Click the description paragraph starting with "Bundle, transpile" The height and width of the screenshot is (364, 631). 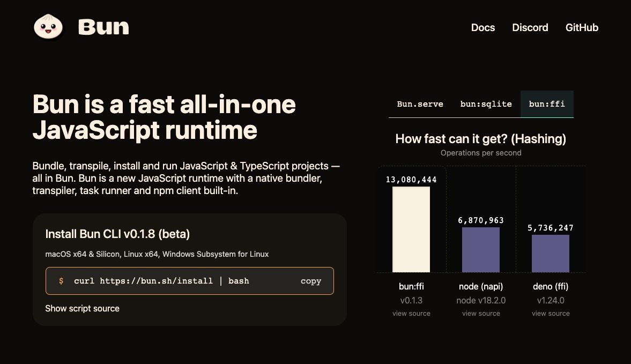187,178
